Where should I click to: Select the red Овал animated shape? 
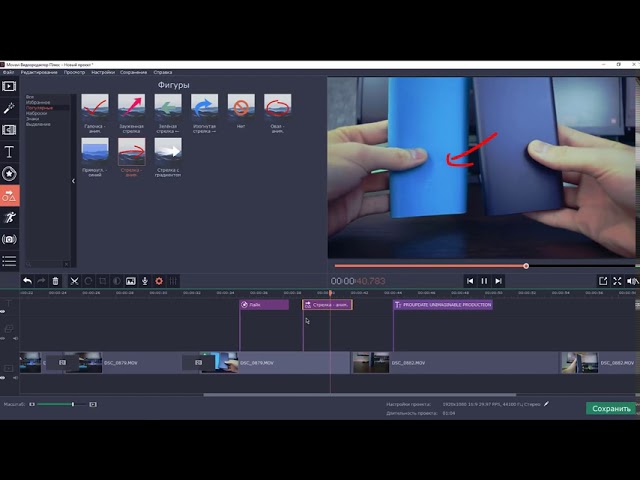pos(278,108)
